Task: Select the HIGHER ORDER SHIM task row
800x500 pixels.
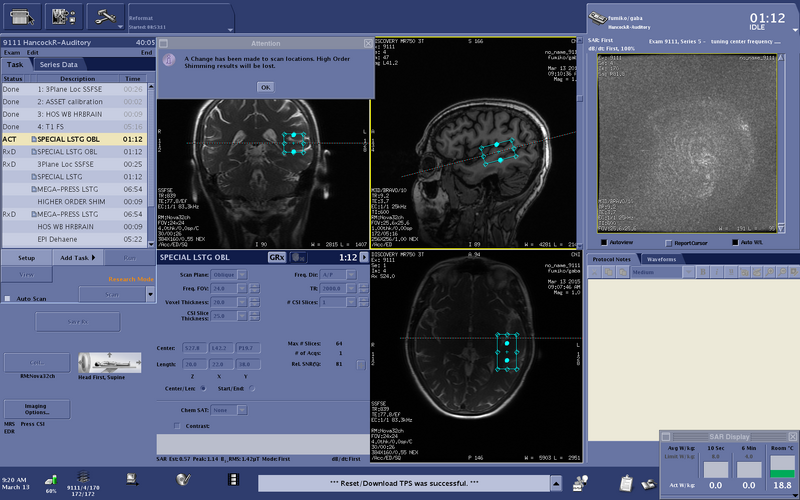Action: tap(74, 202)
